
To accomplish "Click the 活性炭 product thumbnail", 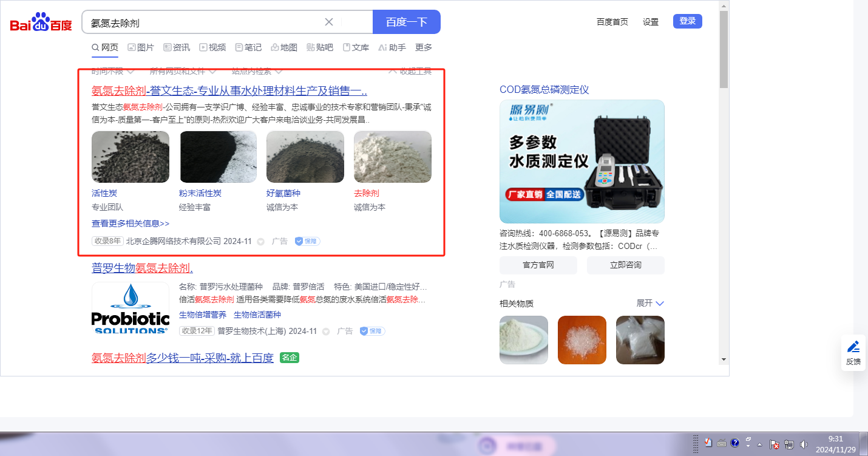I will click(131, 157).
